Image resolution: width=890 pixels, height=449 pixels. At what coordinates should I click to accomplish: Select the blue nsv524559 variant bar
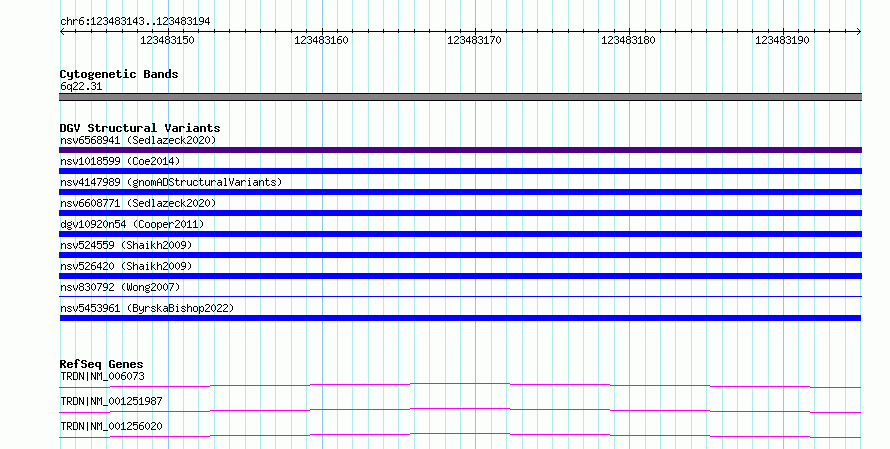pos(460,255)
